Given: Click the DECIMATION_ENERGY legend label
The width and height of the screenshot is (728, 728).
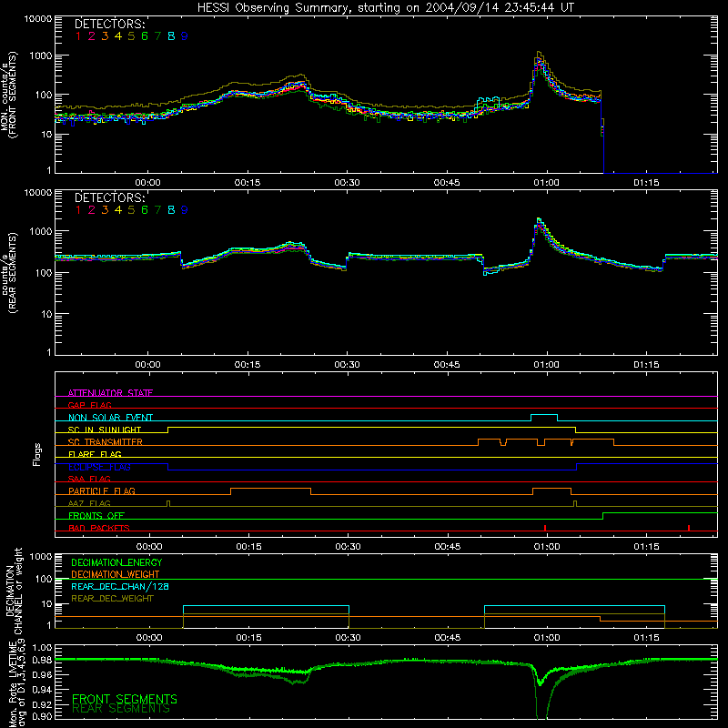Looking at the screenshot, I should (116, 562).
